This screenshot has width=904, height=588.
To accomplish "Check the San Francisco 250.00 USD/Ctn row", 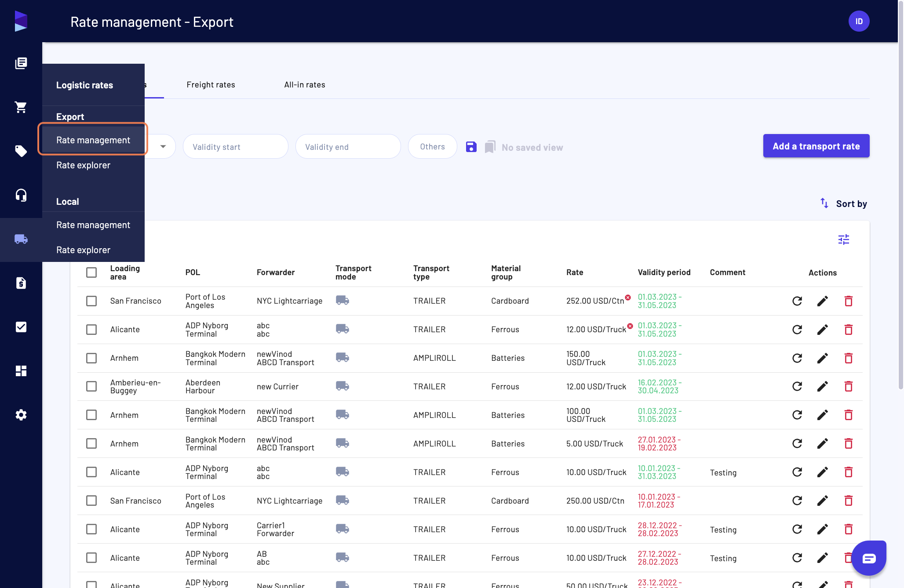I will pos(91,501).
